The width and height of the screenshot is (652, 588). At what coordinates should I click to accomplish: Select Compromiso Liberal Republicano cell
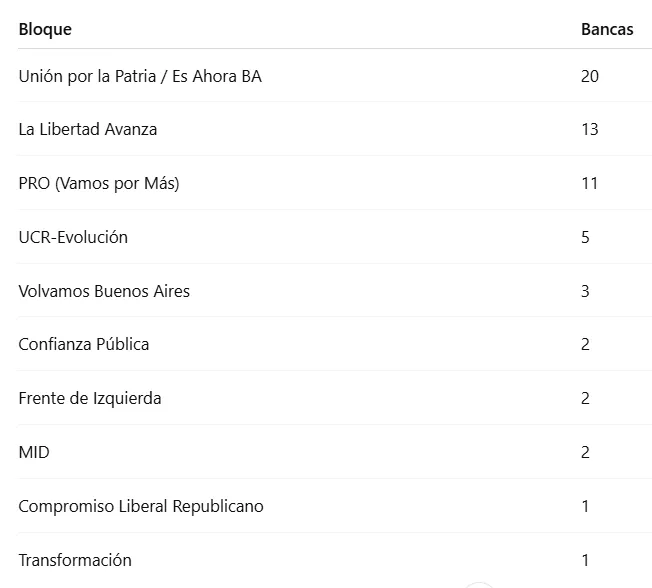(x=141, y=506)
